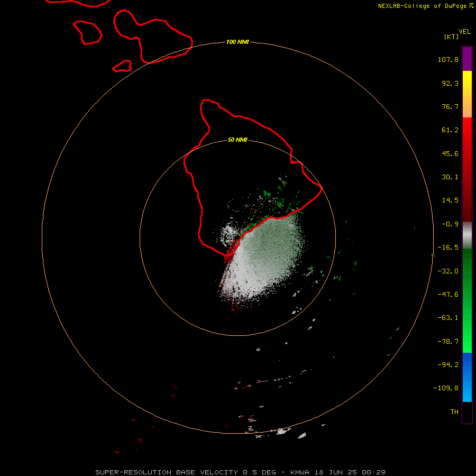
Task: Click the VEL legend title
Action: pyautogui.click(x=465, y=31)
